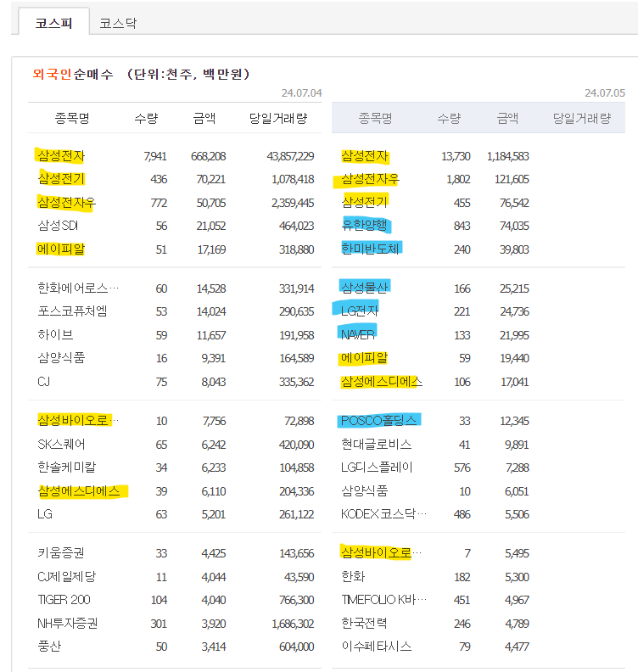
Task: Open 삼성전자우 link in 24.07.04 table
Action: pyautogui.click(x=66, y=202)
